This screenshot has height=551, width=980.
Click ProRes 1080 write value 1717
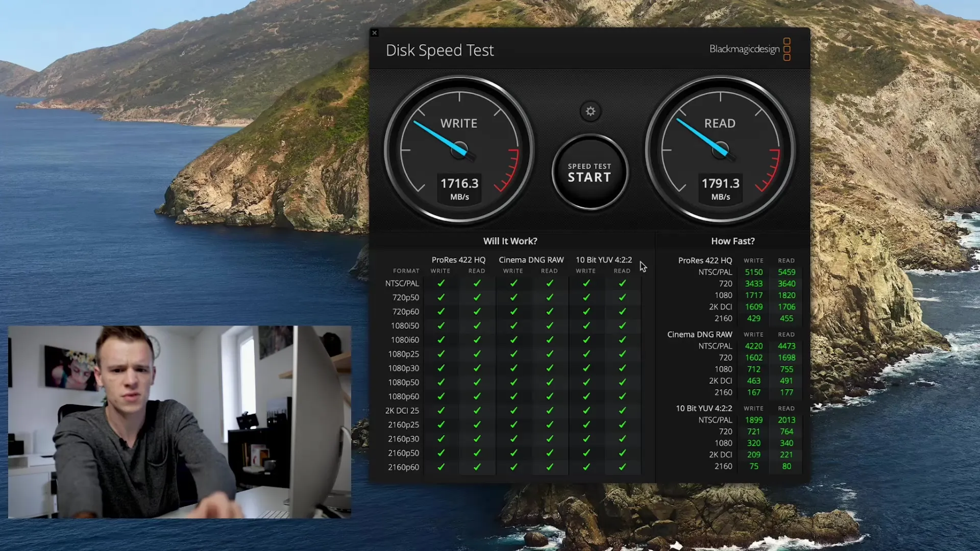tap(753, 295)
